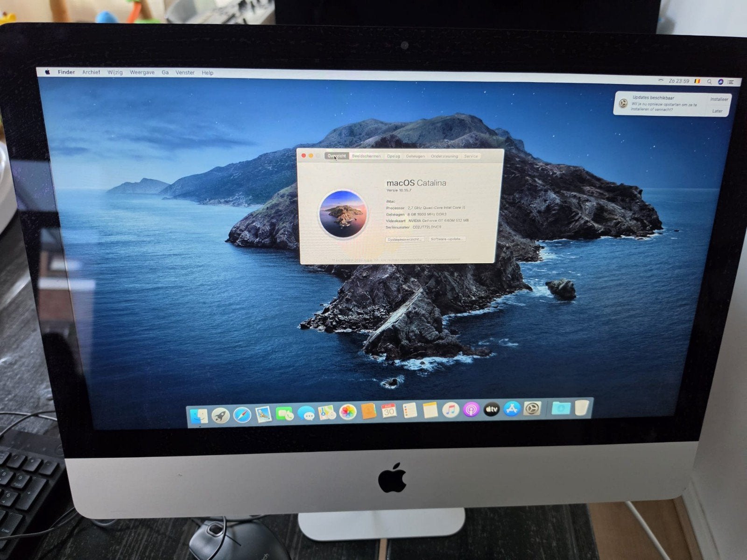Switch to the Ondersteuning tab
747x560 pixels.
pyautogui.click(x=444, y=156)
